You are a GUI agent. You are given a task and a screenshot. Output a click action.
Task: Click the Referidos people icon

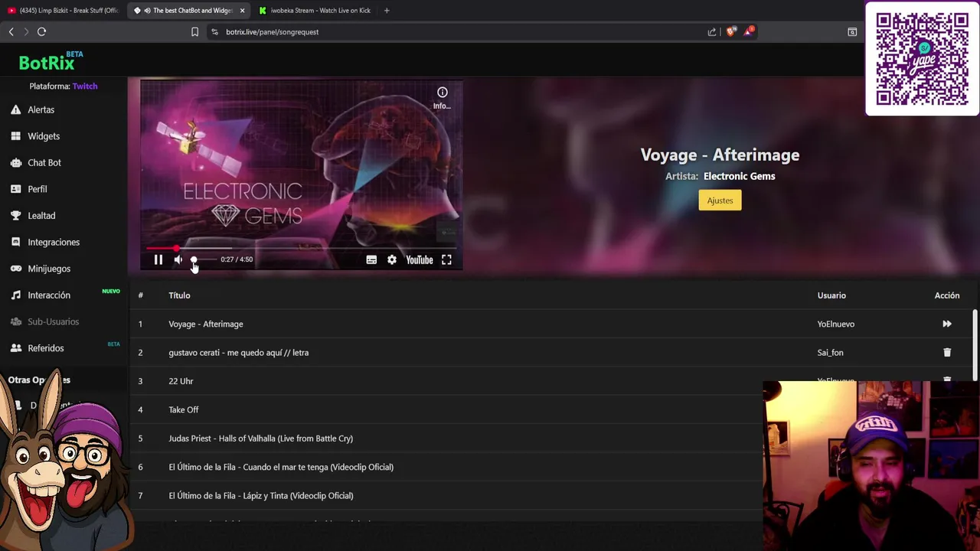pyautogui.click(x=15, y=348)
